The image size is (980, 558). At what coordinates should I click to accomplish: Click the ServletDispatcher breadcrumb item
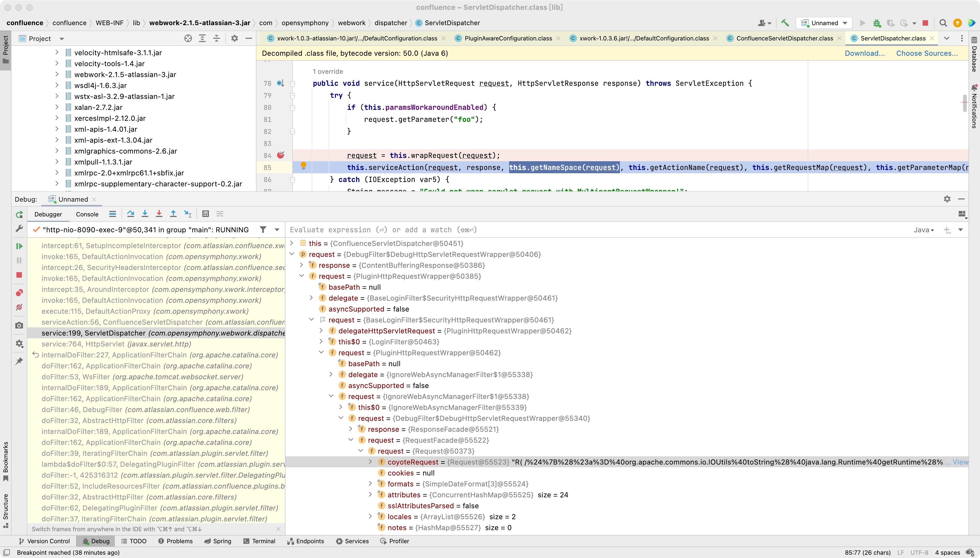(448, 23)
